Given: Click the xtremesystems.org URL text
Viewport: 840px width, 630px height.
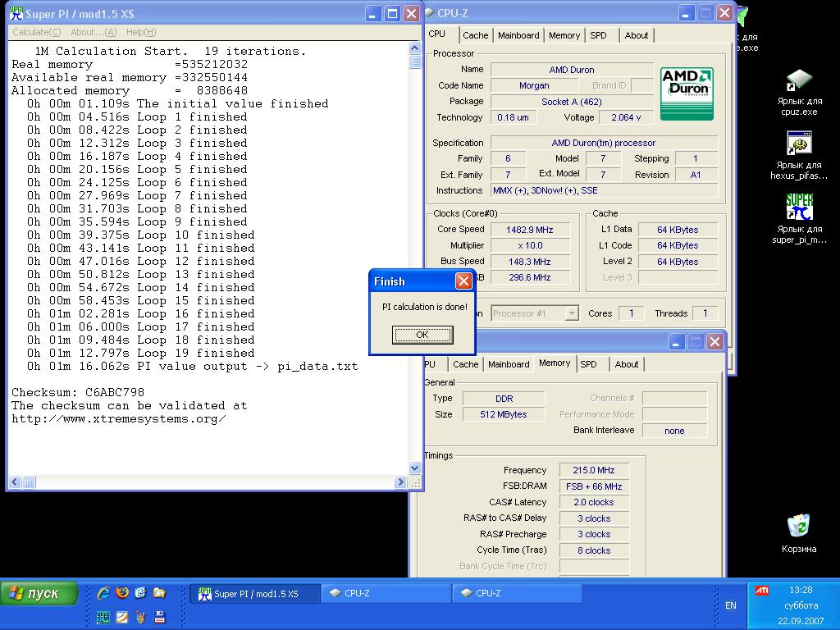Looking at the screenshot, I should [x=118, y=419].
